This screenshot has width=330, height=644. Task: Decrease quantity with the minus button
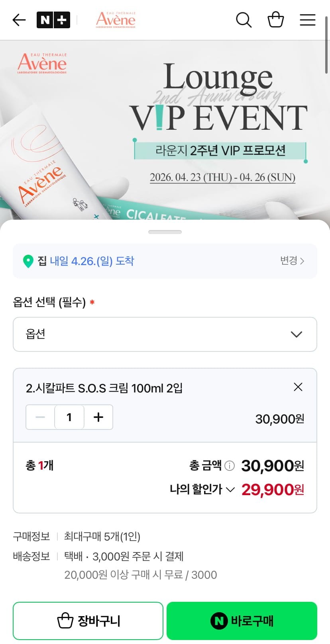[40, 417]
